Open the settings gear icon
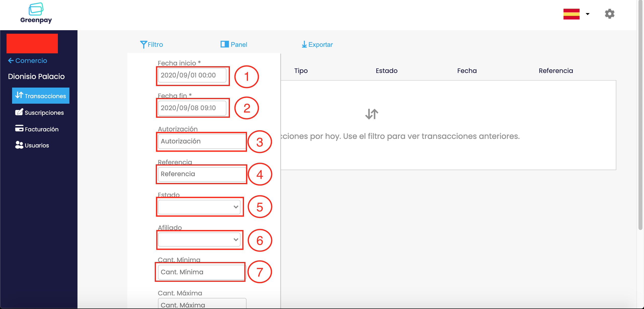The image size is (644, 309). 610,14
